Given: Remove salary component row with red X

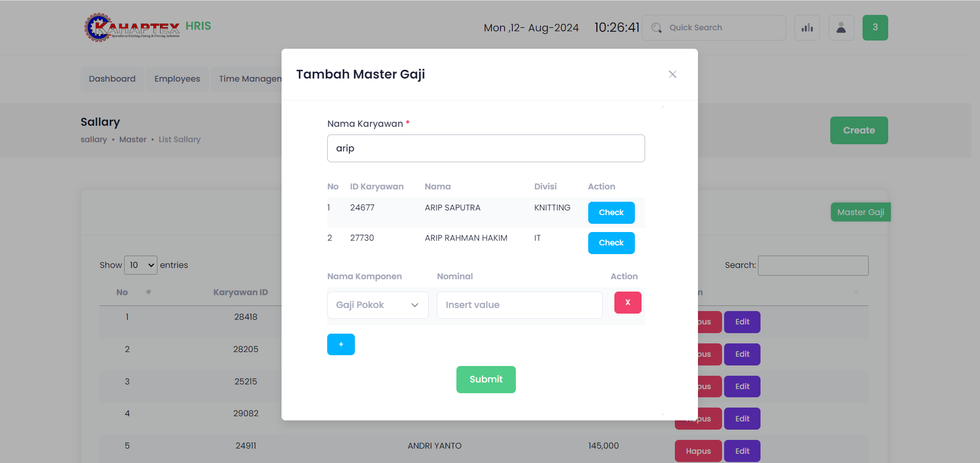Looking at the screenshot, I should coord(627,303).
